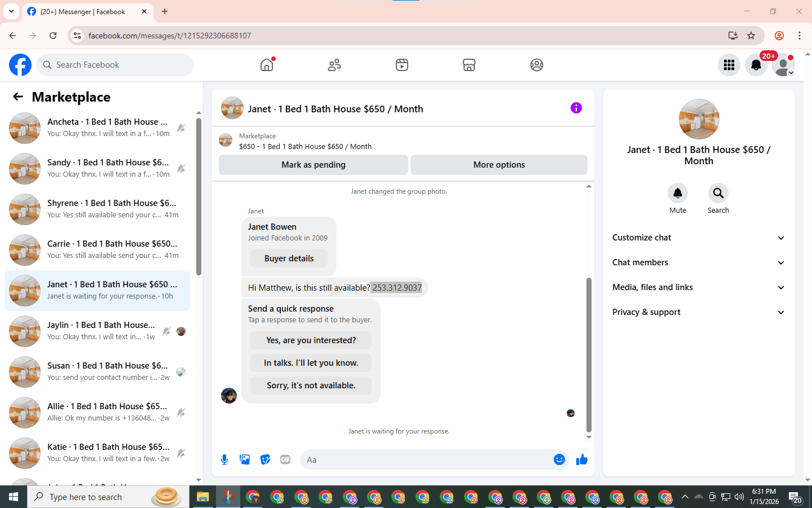Open More options for listing
812x508 pixels.
click(x=499, y=165)
